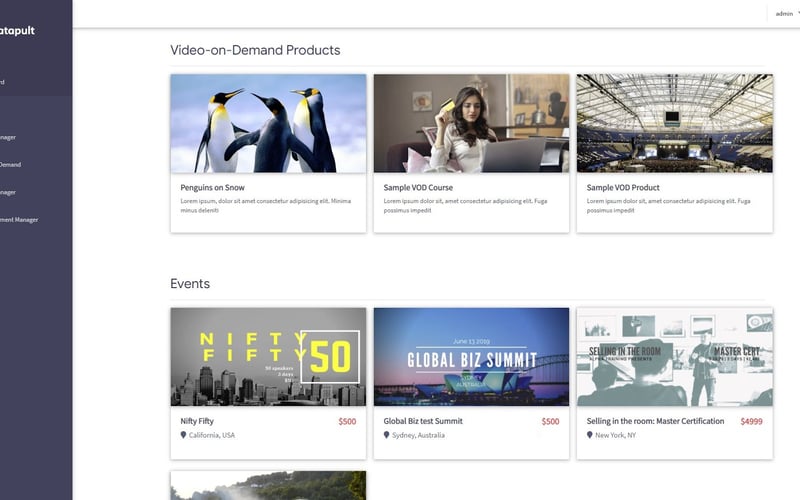800x500 pixels.
Task: Click the Global Biz test Summit $500 price
Action: [x=551, y=421]
